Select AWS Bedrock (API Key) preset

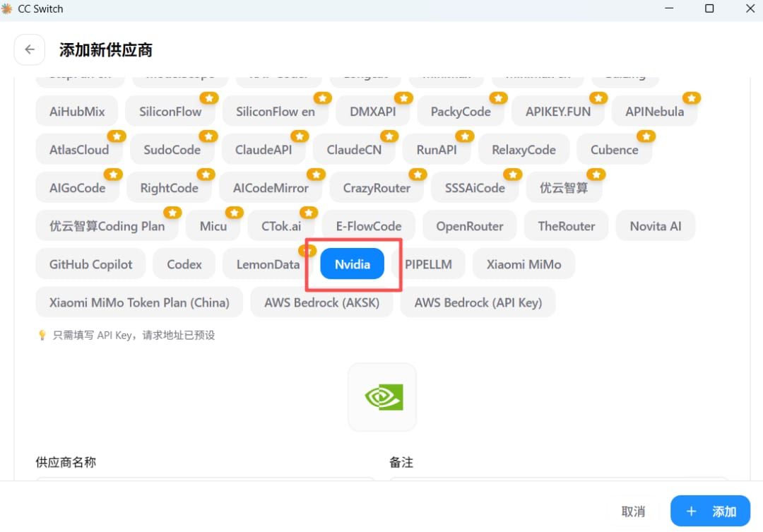click(478, 302)
